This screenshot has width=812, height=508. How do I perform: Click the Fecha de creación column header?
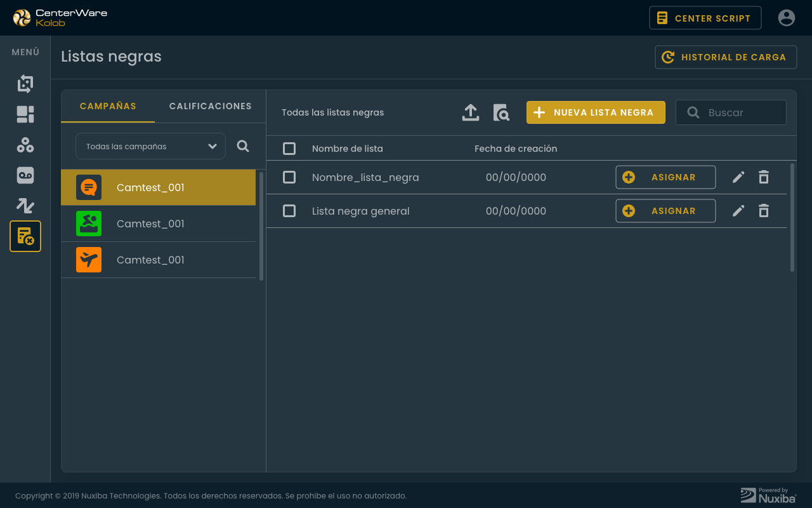pos(516,149)
